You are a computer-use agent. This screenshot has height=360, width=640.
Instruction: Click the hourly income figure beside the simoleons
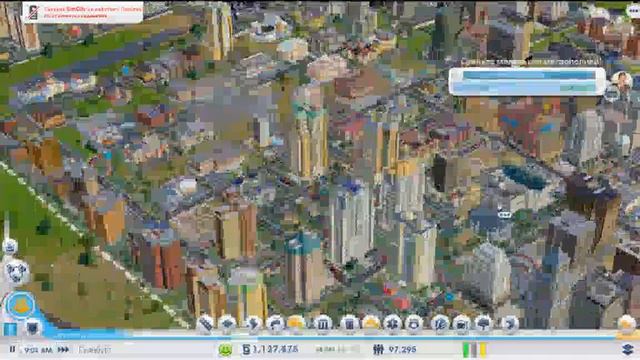coord(337,349)
